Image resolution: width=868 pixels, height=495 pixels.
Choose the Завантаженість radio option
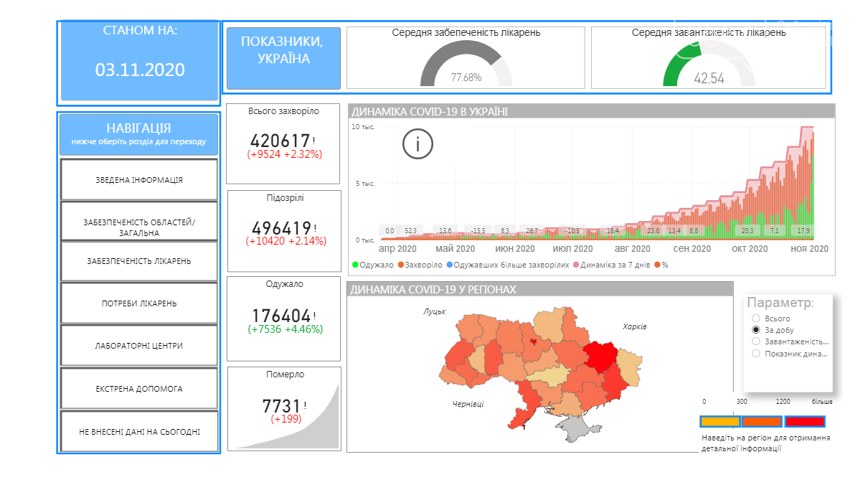pos(755,341)
